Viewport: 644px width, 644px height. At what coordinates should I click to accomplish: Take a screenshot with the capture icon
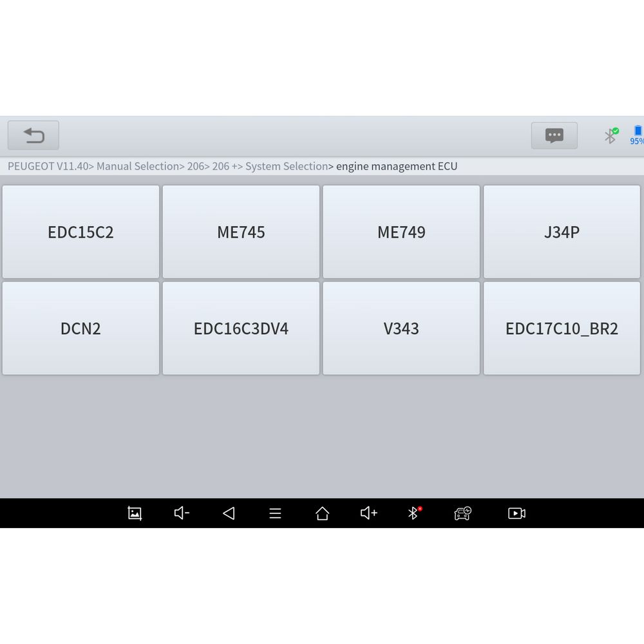[135, 513]
